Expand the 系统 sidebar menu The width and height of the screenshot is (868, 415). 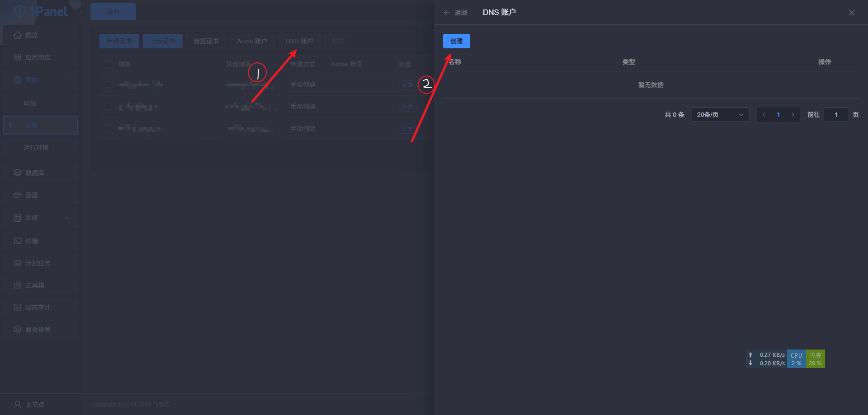pyautogui.click(x=66, y=218)
